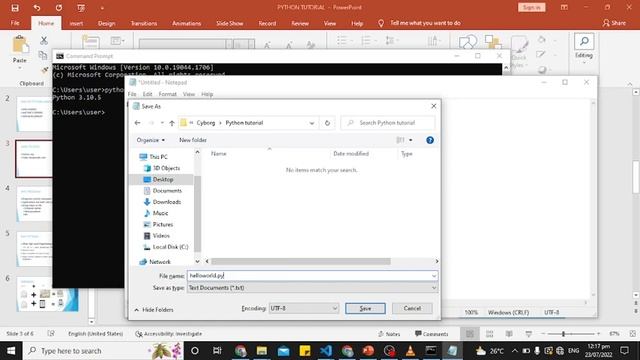Go up one folder level in Save As
This screenshot has height=360, width=640.
click(x=172, y=123)
